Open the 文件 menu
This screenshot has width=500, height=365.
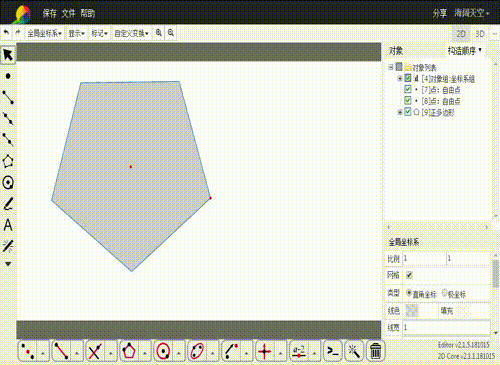pyautogui.click(x=69, y=13)
